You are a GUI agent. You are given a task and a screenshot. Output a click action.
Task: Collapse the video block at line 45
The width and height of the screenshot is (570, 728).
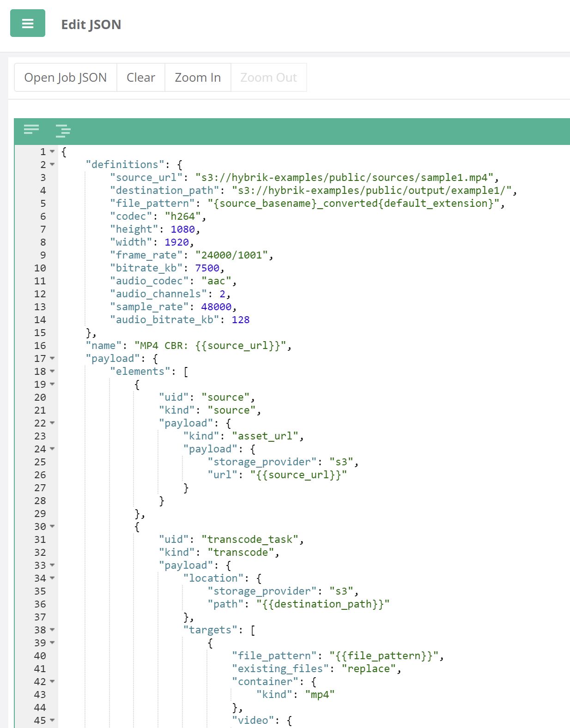click(52, 721)
